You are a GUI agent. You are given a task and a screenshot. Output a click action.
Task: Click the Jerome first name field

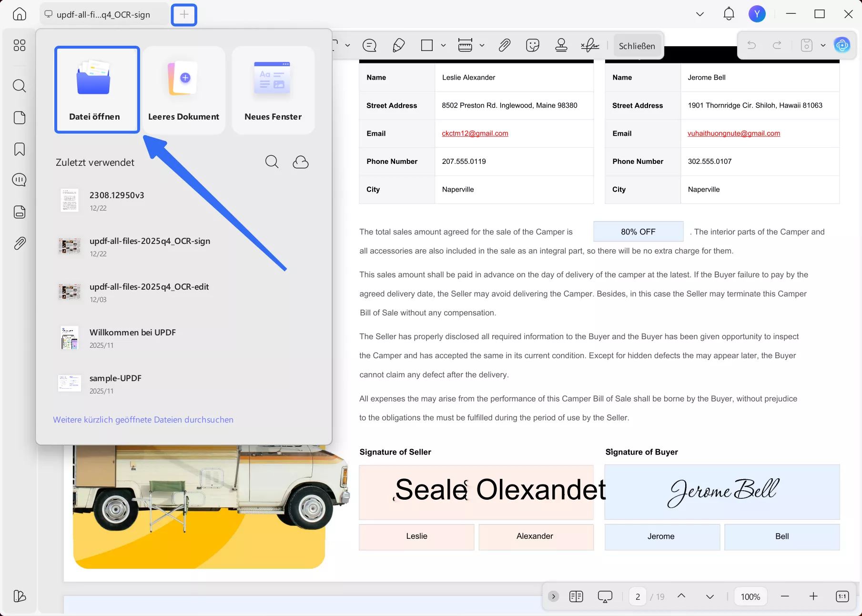[x=662, y=536]
